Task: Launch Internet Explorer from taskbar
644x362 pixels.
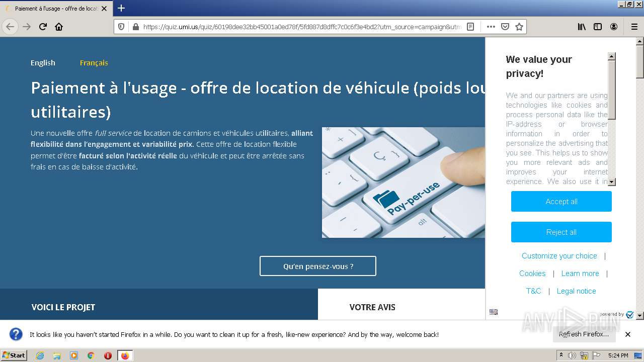Action: (40, 355)
